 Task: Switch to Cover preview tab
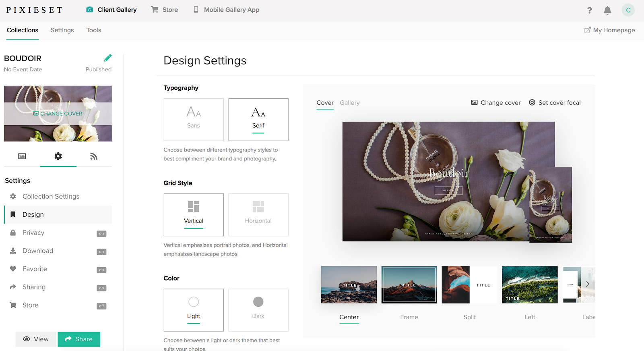click(x=325, y=103)
